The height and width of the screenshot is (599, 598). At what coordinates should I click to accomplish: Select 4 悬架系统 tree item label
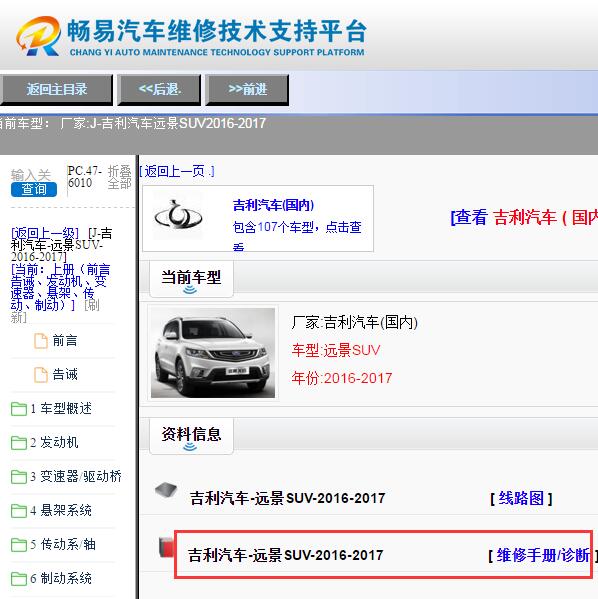[61, 510]
